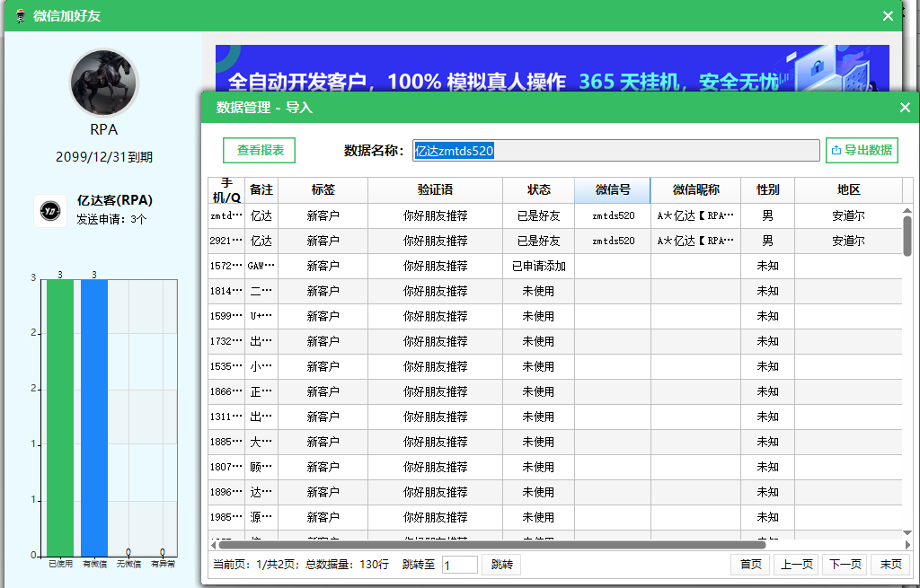Viewport: 920px width, 588px height.
Task: Click the U+··· remark cell
Action: pyautogui.click(x=261, y=317)
